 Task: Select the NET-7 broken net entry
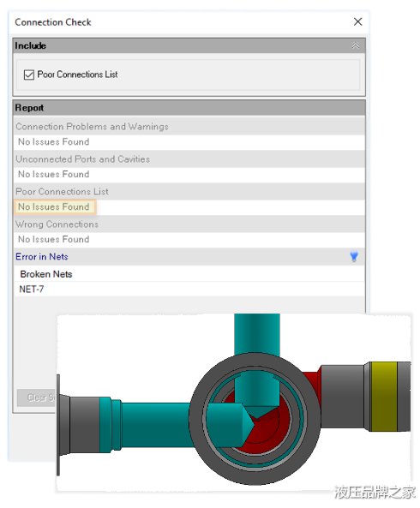pos(32,289)
